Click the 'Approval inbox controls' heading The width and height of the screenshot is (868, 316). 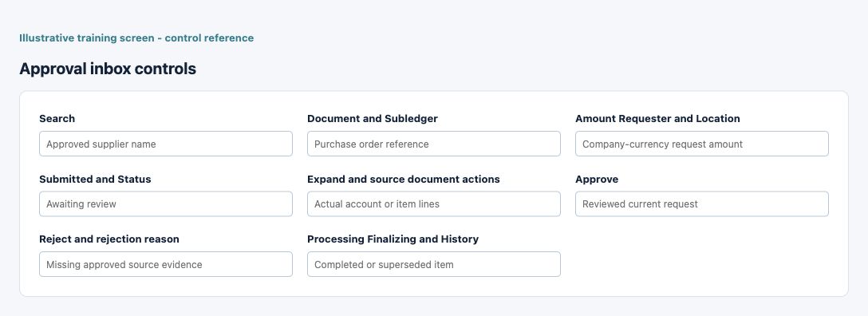108,69
